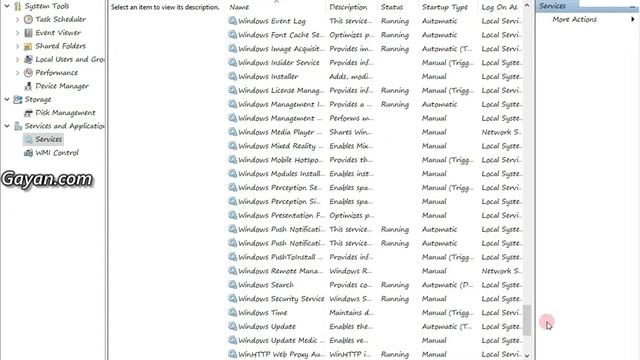Image resolution: width=640 pixels, height=360 pixels.
Task: Click gear icon of Windows Security Service
Action: [233, 298]
